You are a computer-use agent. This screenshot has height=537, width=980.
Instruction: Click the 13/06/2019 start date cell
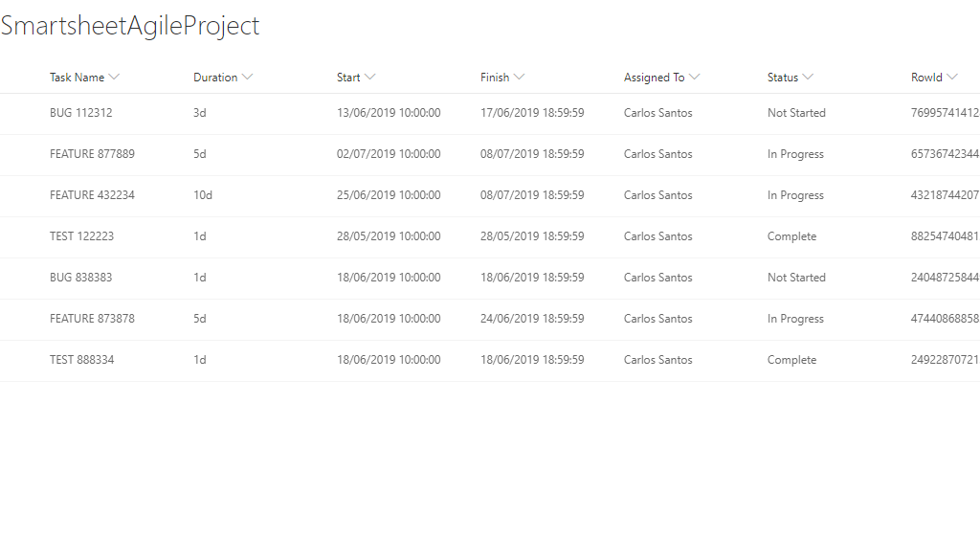coord(389,113)
